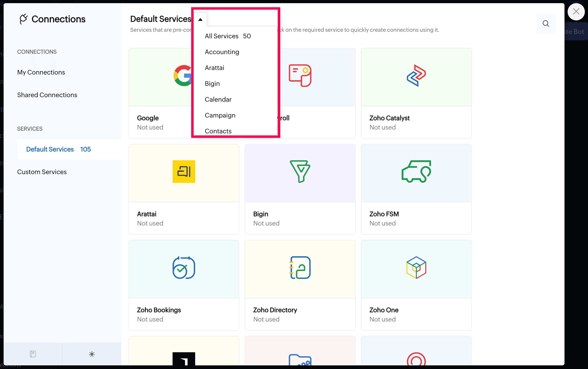Click the Arattai yellow logo icon
Viewport: 588px width, 369px height.
[x=184, y=172]
